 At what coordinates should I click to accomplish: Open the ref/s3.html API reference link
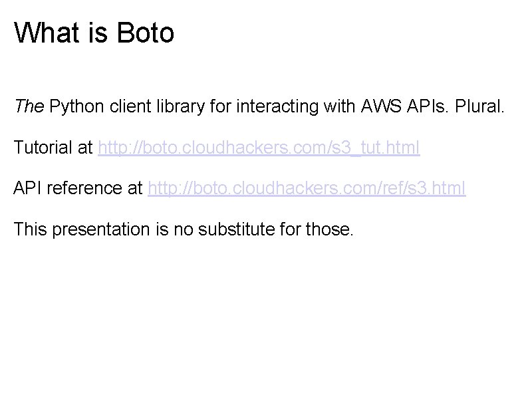tap(307, 189)
